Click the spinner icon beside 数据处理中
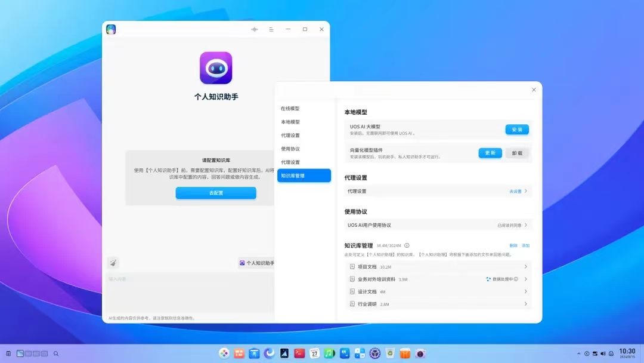 (x=488, y=279)
